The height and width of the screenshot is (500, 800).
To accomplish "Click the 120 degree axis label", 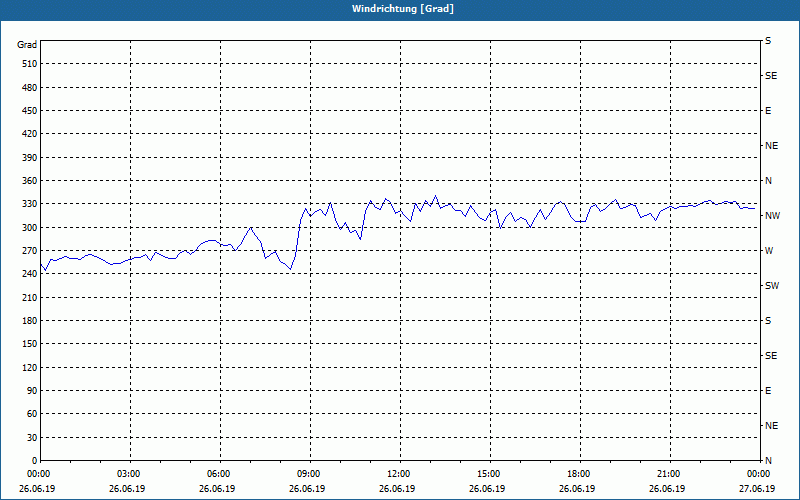I will [x=30, y=367].
